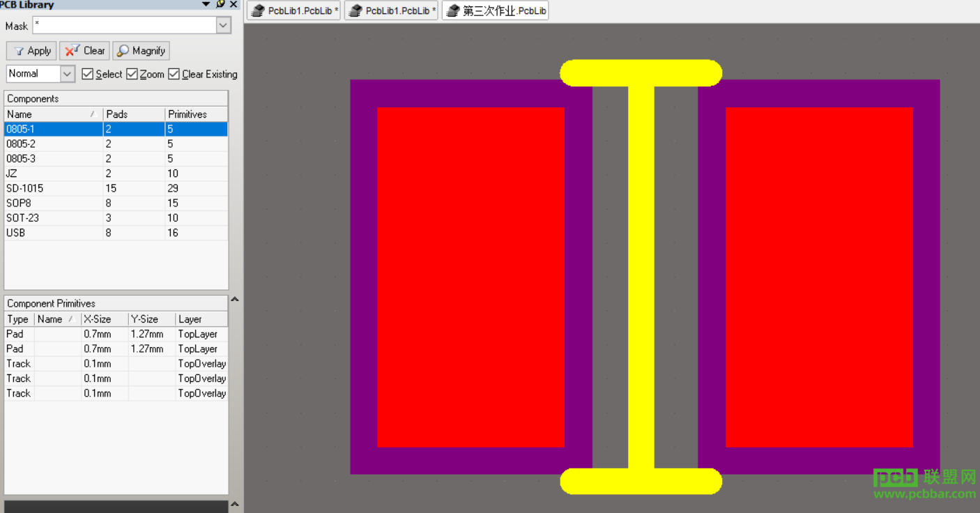
Task: Toggle the Clear Existing checkbox
Action: (x=174, y=74)
